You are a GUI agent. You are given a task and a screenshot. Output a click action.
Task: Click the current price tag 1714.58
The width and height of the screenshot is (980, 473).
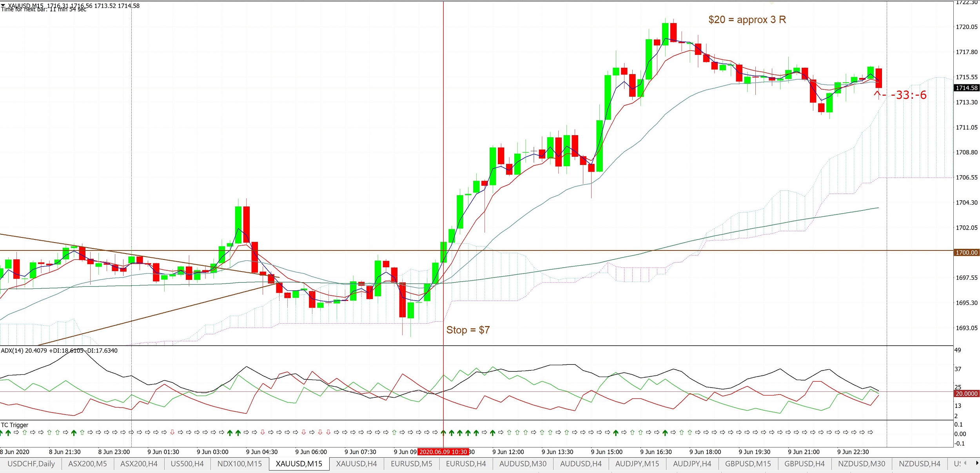click(x=966, y=88)
